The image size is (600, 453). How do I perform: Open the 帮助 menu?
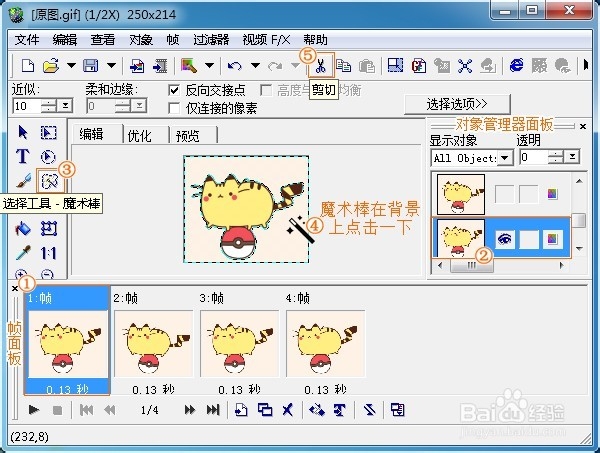pos(315,40)
